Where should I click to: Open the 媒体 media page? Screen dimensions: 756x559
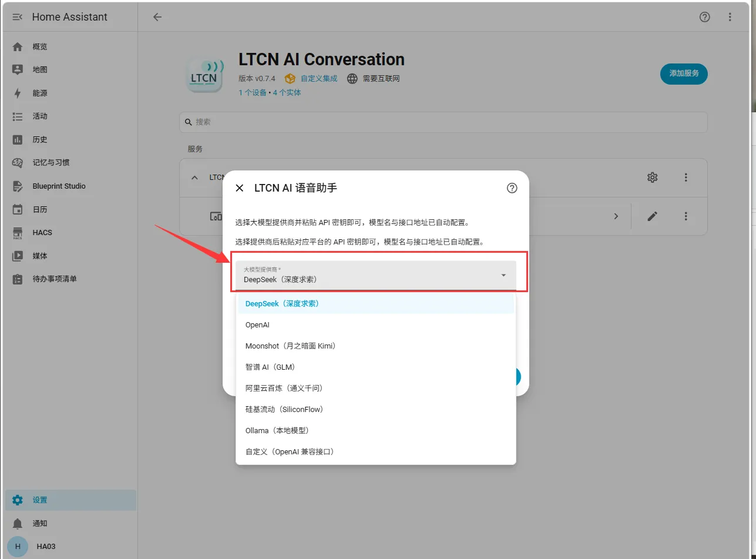[70, 256]
